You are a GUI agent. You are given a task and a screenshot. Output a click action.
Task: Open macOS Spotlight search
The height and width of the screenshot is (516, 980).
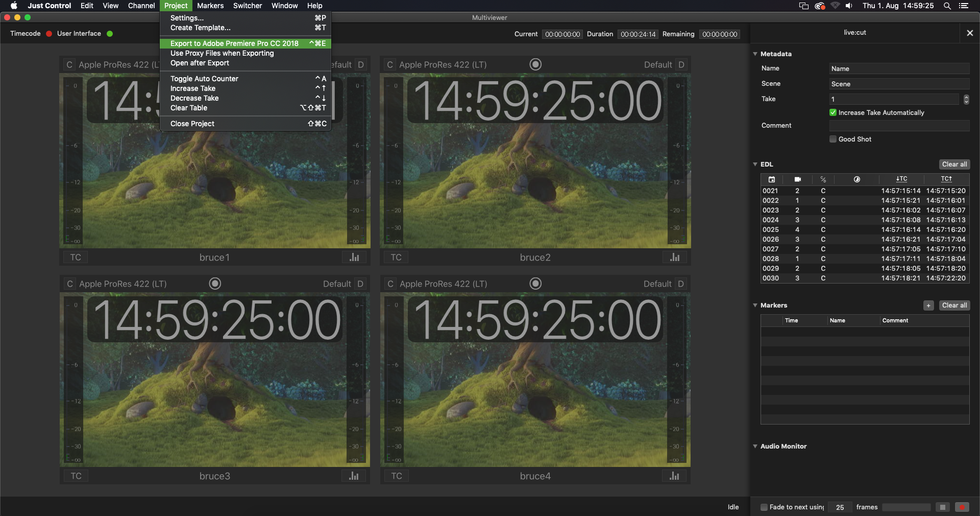click(x=947, y=6)
